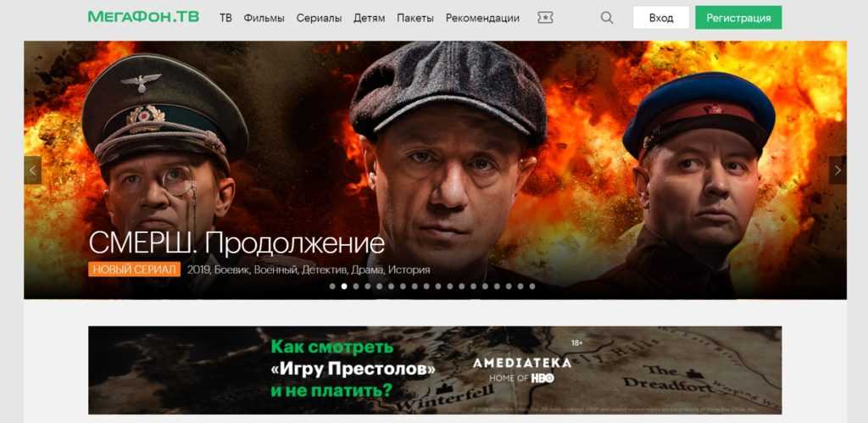The height and width of the screenshot is (423, 868).
Task: Go to Сериалы section
Action: pyautogui.click(x=319, y=18)
